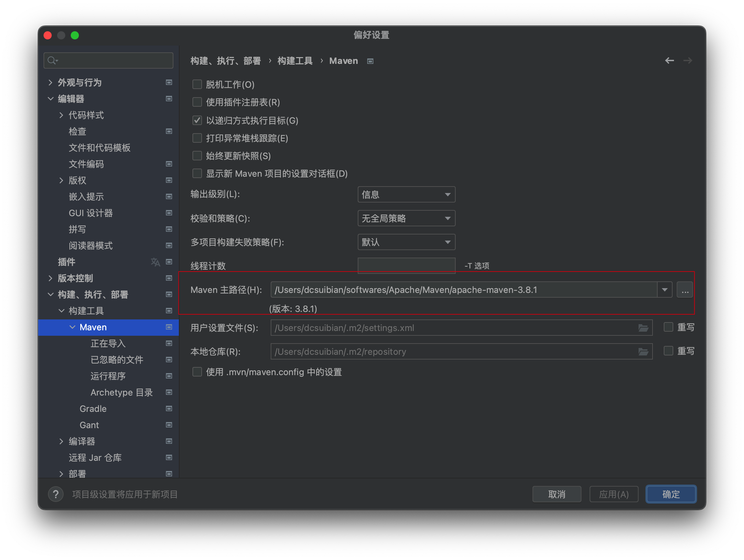Click project icon on Gradle row
This screenshot has width=744, height=560.
click(169, 408)
